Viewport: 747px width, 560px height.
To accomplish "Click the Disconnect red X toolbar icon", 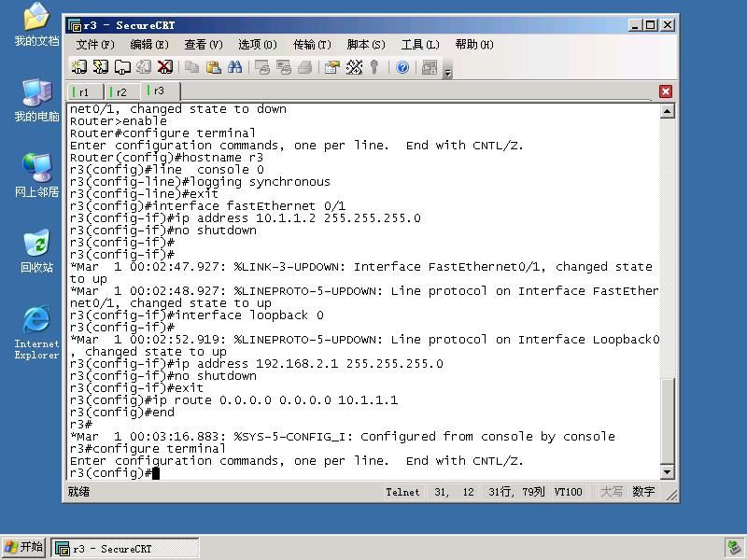I will click(x=165, y=67).
